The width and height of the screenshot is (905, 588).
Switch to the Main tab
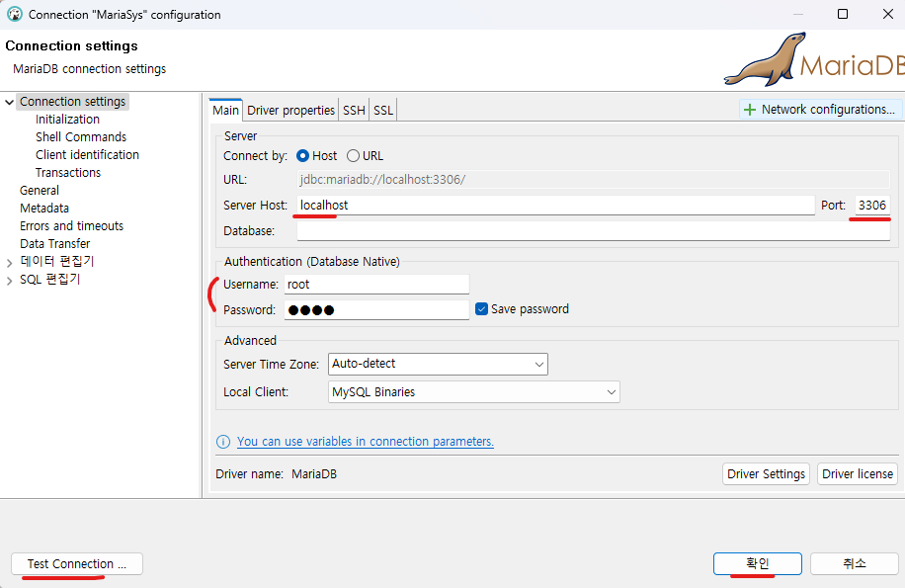225,111
